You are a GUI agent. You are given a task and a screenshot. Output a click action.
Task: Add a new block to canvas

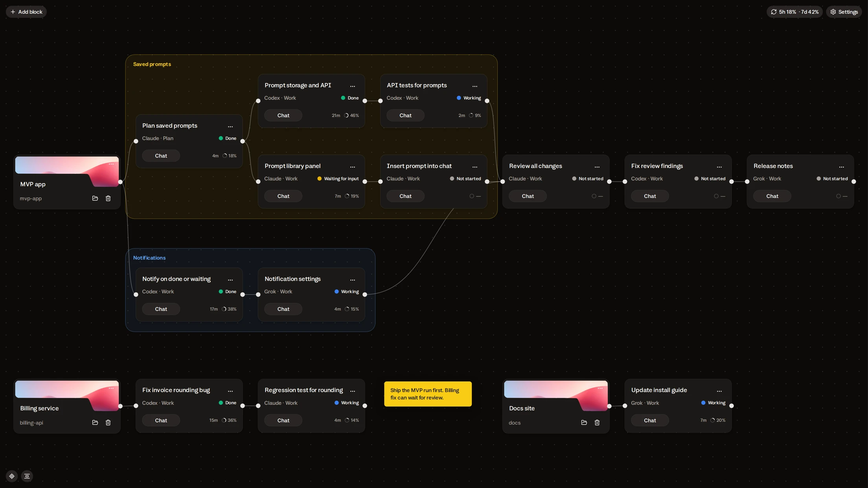(x=26, y=12)
